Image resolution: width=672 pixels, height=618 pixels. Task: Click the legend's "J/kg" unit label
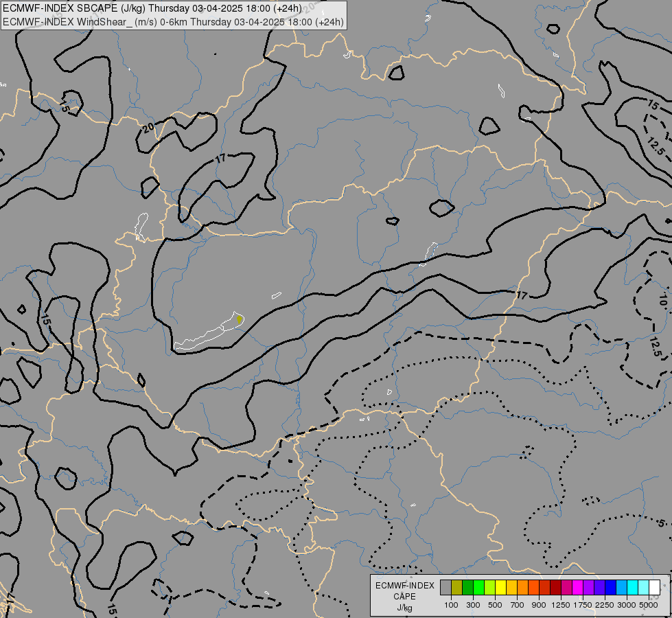404,608
